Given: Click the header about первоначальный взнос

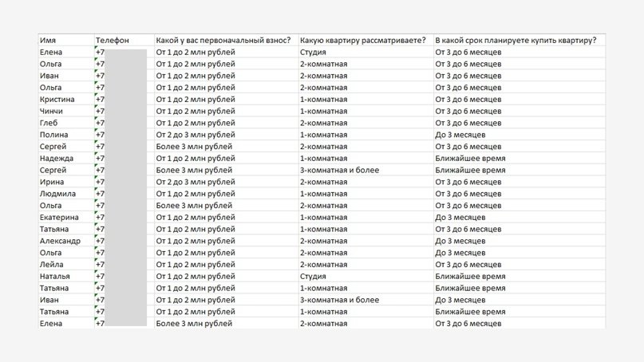Looking at the screenshot, I should click(223, 40).
